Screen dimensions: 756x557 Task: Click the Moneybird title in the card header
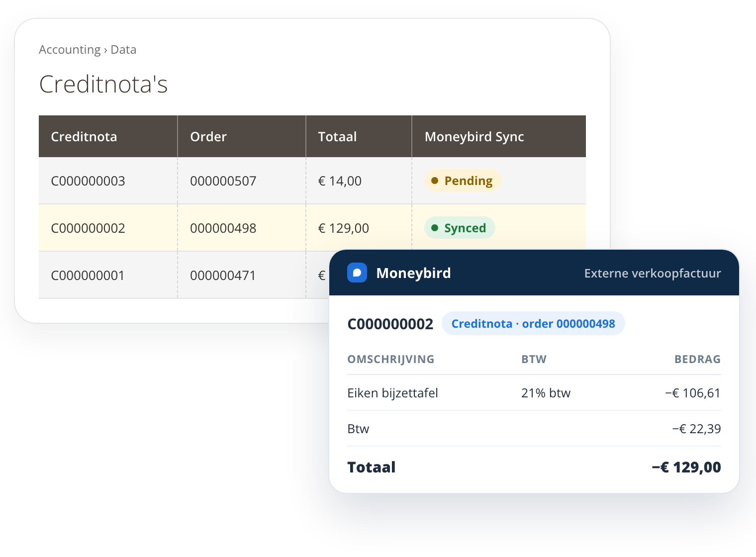click(413, 273)
